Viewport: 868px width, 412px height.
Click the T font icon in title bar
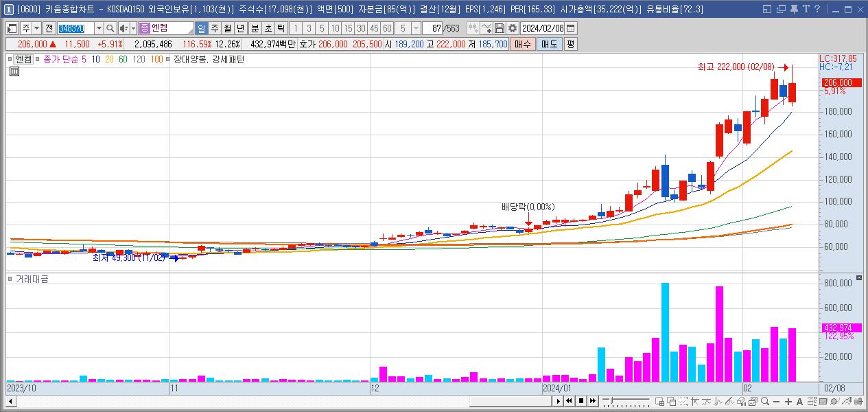pos(806,9)
